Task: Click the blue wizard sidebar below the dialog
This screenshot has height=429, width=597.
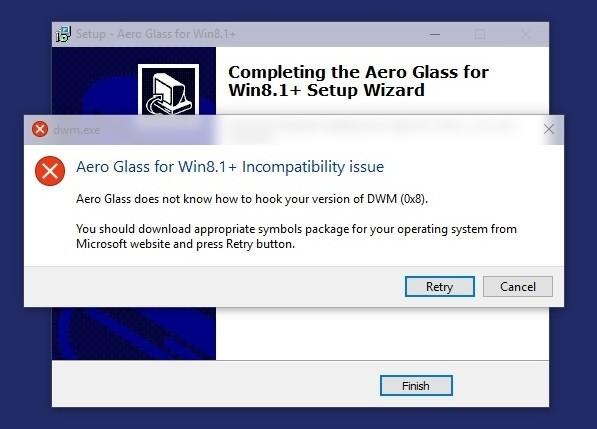Action: 134,333
